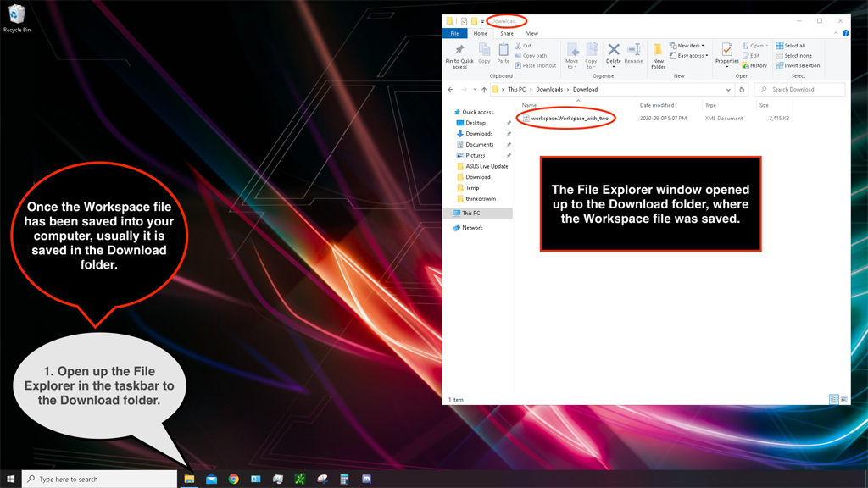Image resolution: width=868 pixels, height=488 pixels.
Task: Click This PC in the address breadcrumb
Action: [516, 90]
